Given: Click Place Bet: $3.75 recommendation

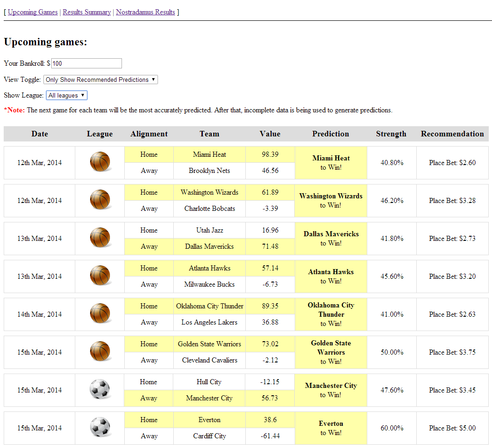Looking at the screenshot, I should [452, 353].
